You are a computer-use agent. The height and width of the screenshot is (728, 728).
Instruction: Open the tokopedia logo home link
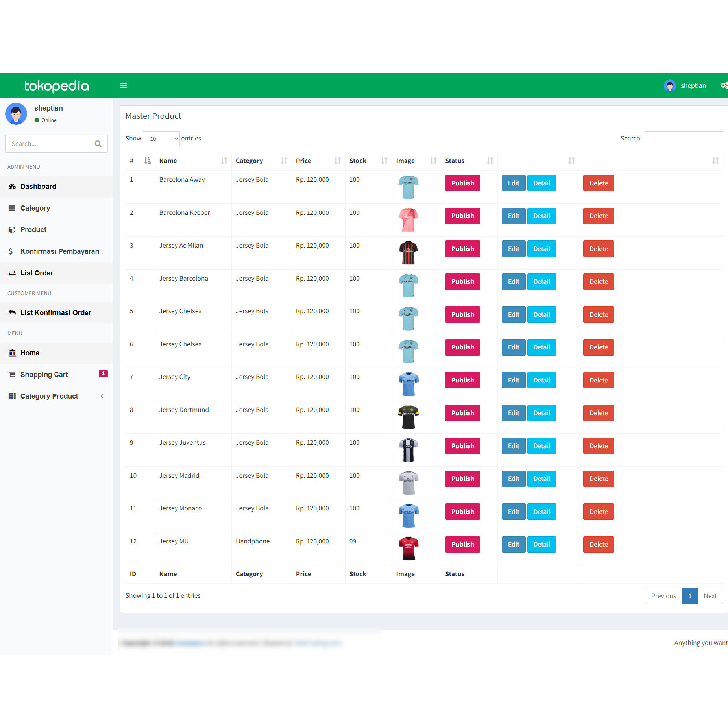tap(57, 86)
